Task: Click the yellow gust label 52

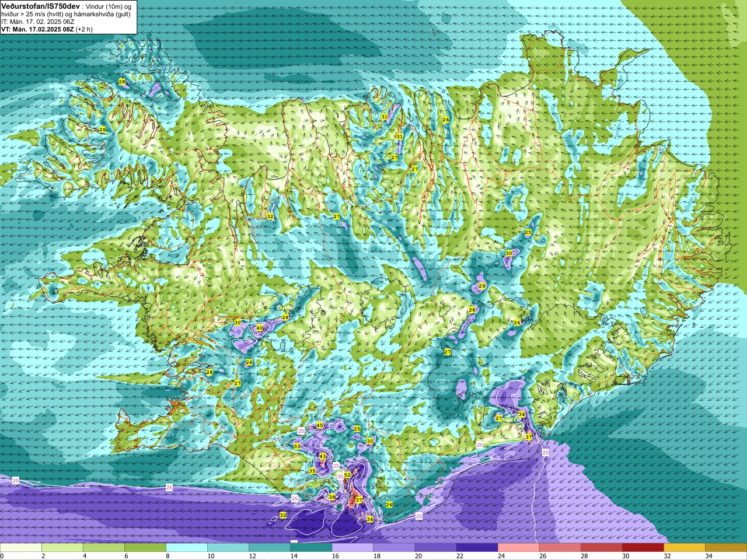Action: [x=347, y=475]
